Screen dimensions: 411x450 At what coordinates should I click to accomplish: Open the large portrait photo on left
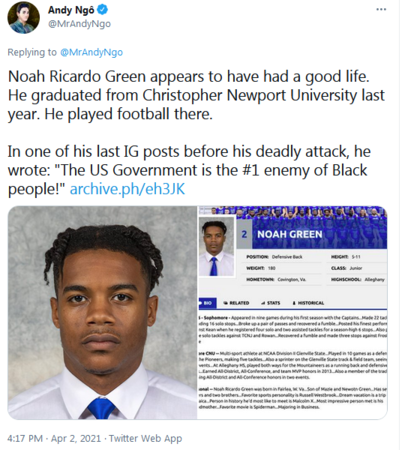[x=102, y=313]
